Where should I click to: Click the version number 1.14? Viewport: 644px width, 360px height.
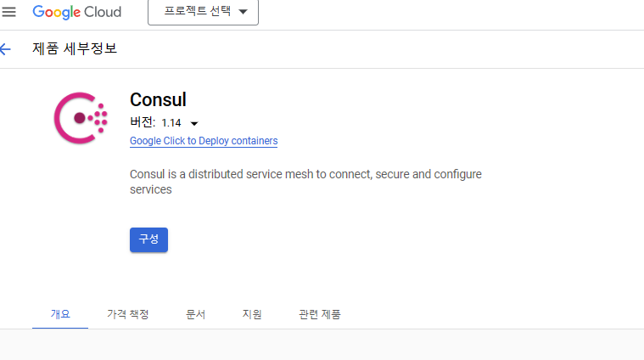171,123
